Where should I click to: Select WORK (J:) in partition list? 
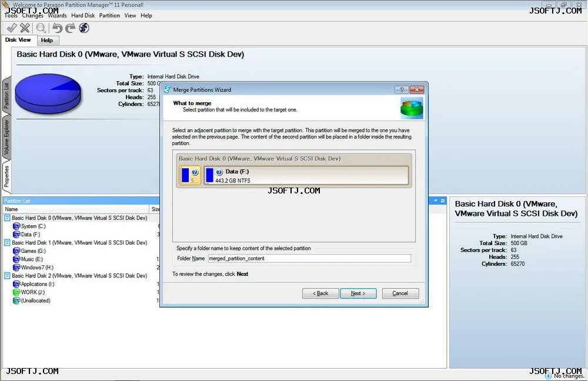pos(32,292)
